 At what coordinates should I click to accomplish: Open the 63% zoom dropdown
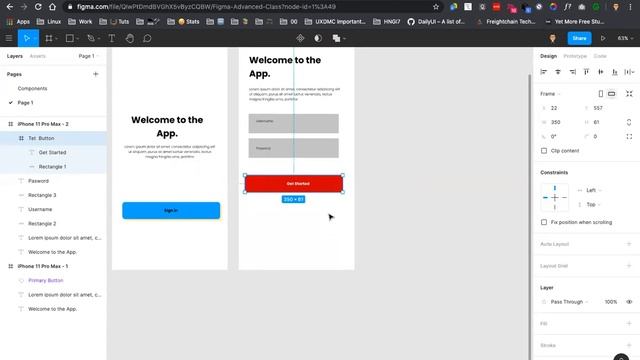point(625,38)
